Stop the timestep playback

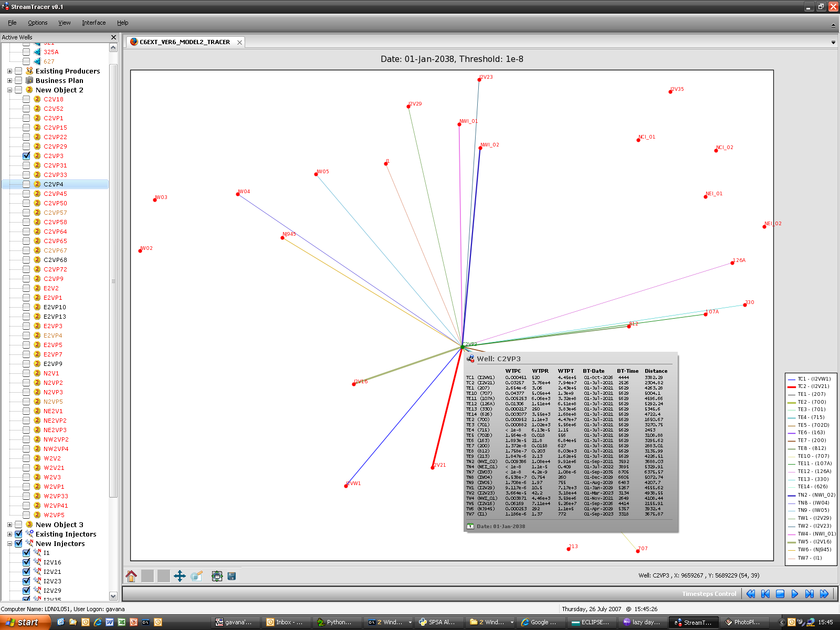tap(780, 594)
